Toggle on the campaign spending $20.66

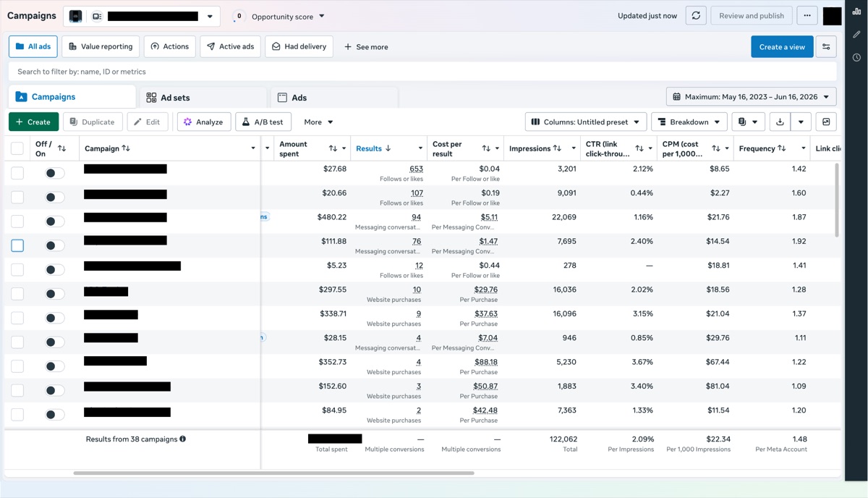click(x=54, y=197)
